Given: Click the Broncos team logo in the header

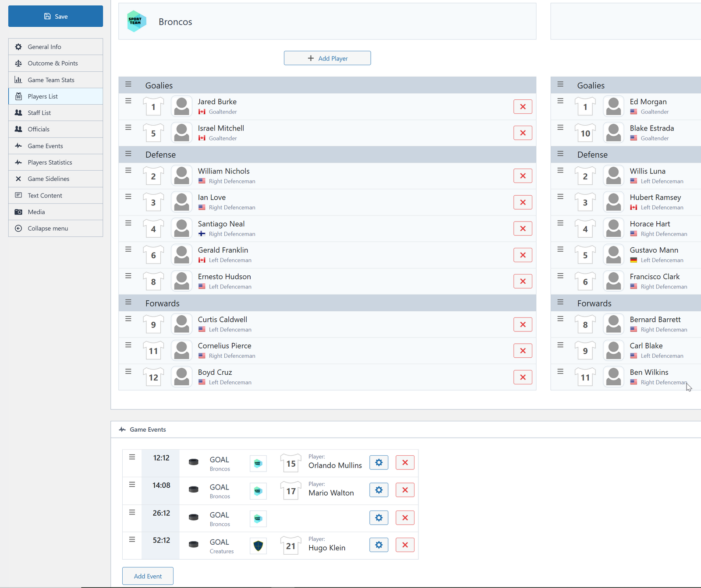Looking at the screenshot, I should [x=136, y=21].
